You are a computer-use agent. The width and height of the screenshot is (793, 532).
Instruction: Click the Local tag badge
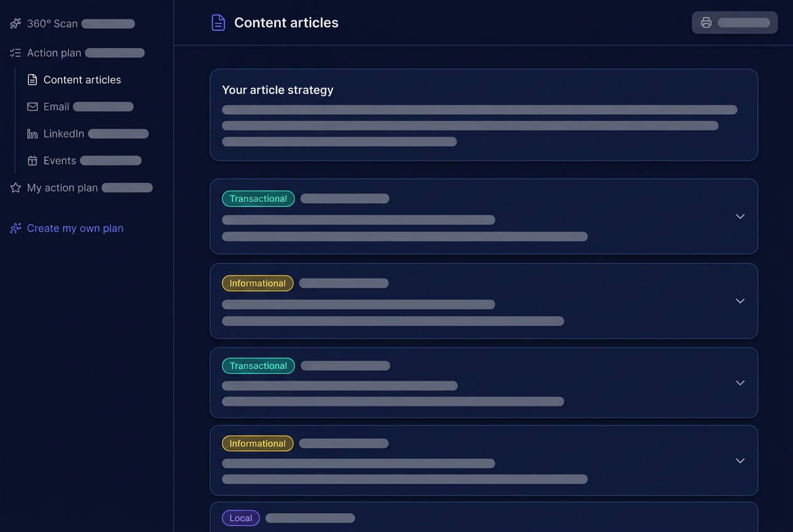click(x=241, y=518)
